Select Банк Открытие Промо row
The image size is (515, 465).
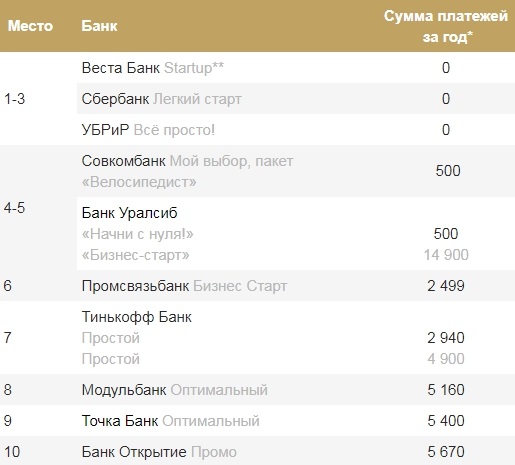click(257, 451)
